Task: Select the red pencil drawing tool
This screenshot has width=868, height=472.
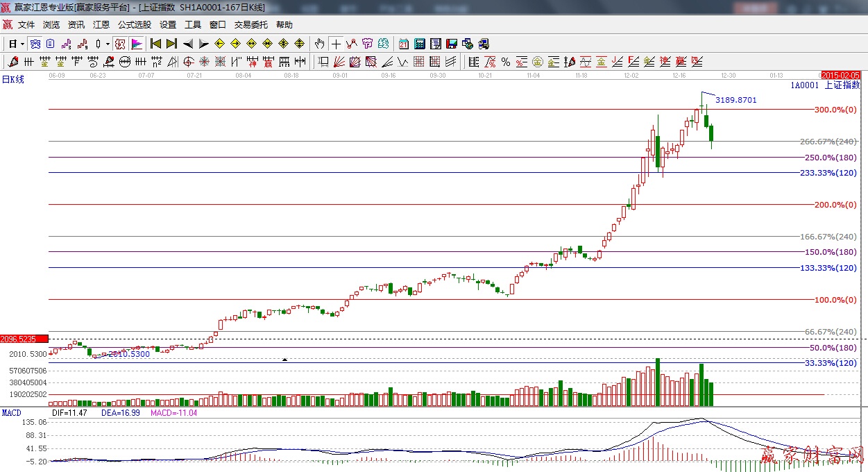Action: (13, 62)
